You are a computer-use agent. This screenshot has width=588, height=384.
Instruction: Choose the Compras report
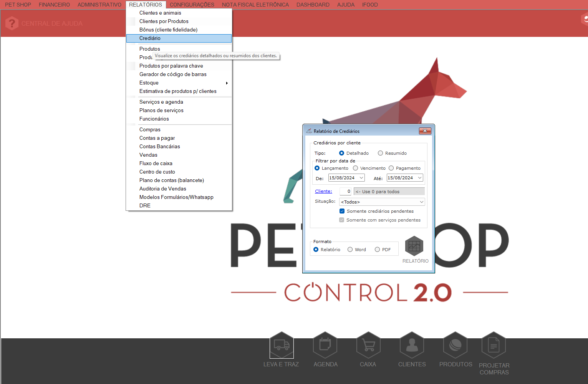click(x=179, y=130)
